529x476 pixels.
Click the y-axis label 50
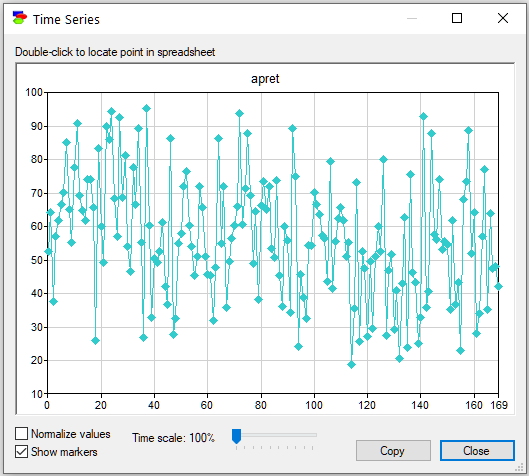coord(37,260)
